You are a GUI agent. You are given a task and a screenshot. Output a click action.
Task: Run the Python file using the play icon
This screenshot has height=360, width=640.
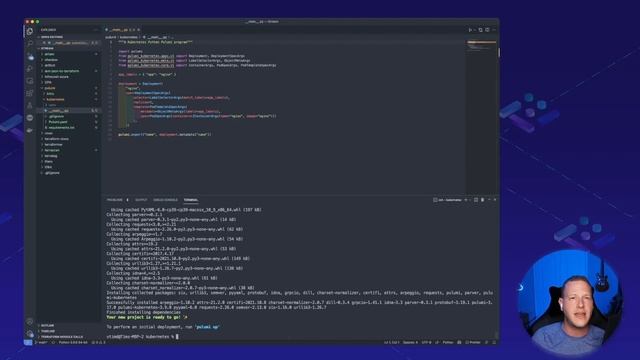point(470,30)
